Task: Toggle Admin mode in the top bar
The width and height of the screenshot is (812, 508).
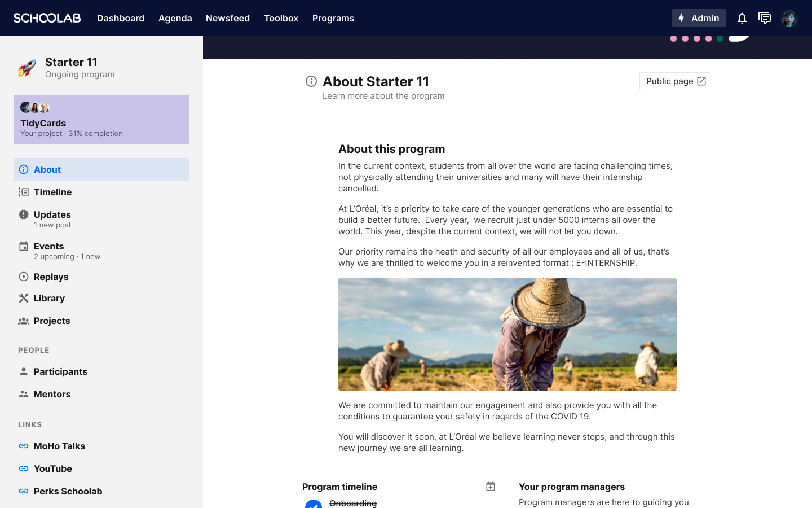Action: tap(699, 18)
